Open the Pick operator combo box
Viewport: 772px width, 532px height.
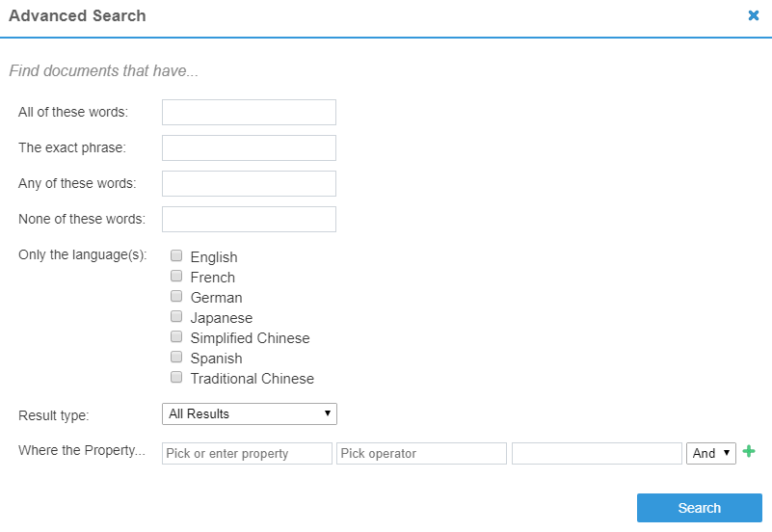coord(421,453)
